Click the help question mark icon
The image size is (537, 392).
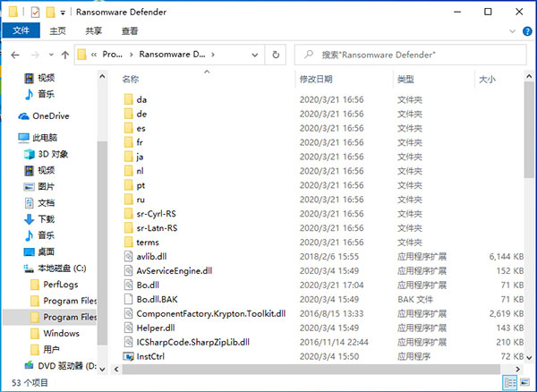pos(527,31)
